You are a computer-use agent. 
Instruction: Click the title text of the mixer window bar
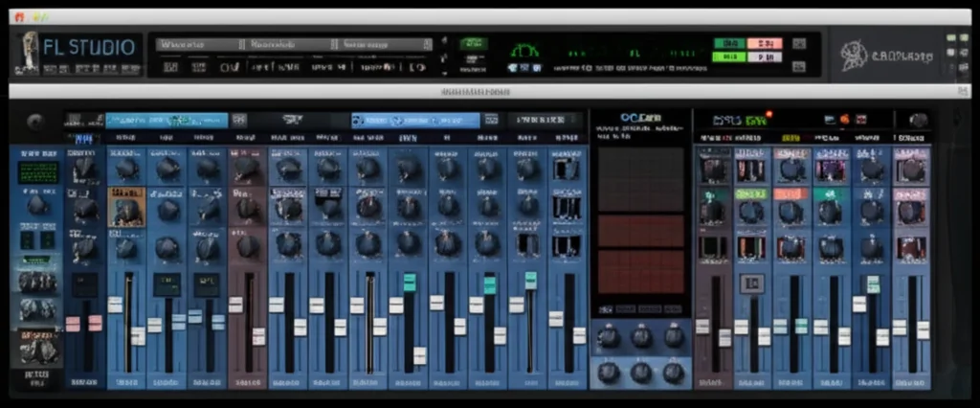pos(476,92)
